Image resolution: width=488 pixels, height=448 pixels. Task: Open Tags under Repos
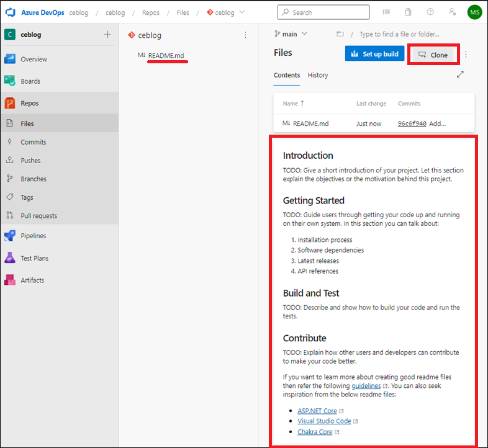pyautogui.click(x=59, y=197)
